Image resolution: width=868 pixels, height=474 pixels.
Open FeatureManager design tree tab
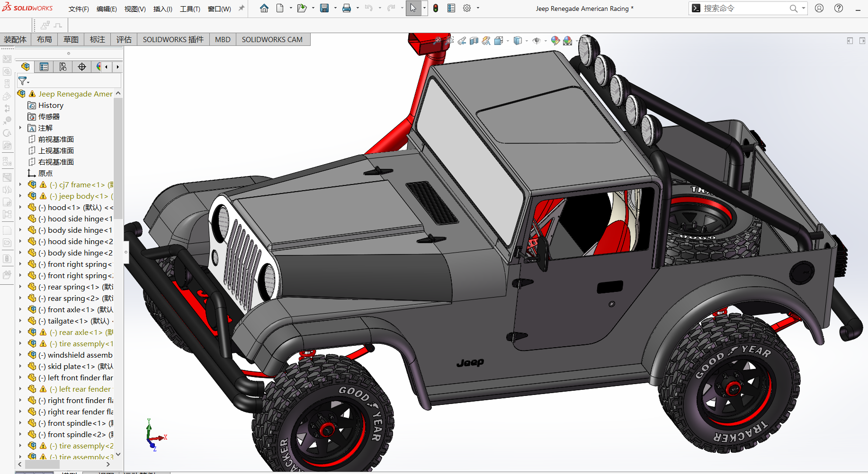pos(25,67)
